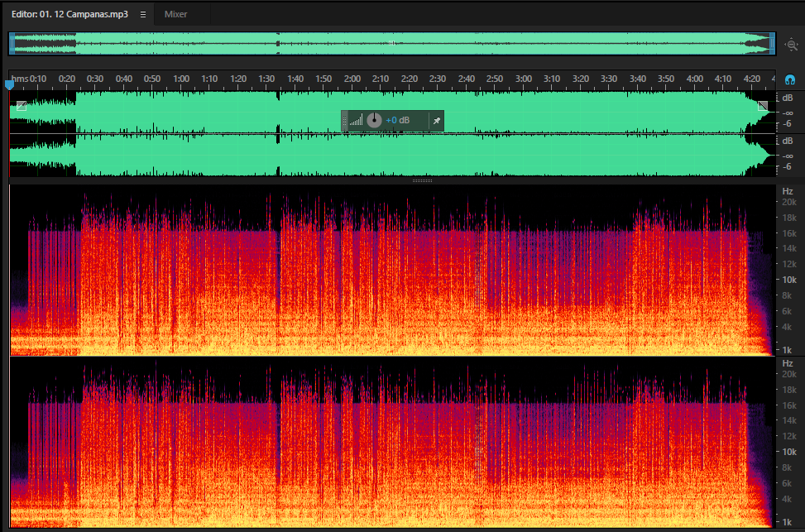Click the 20k label on the upper spectrogram scale
Screen dimensions: 805x532
click(x=789, y=203)
